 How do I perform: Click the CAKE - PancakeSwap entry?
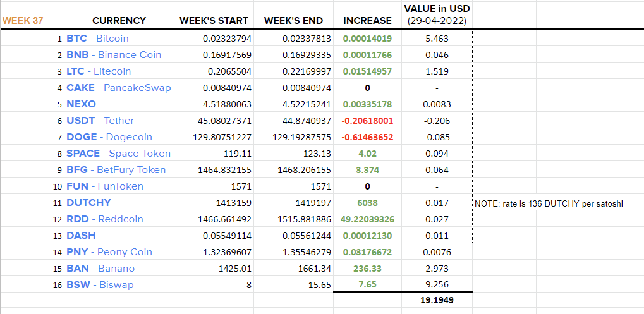coord(119,88)
